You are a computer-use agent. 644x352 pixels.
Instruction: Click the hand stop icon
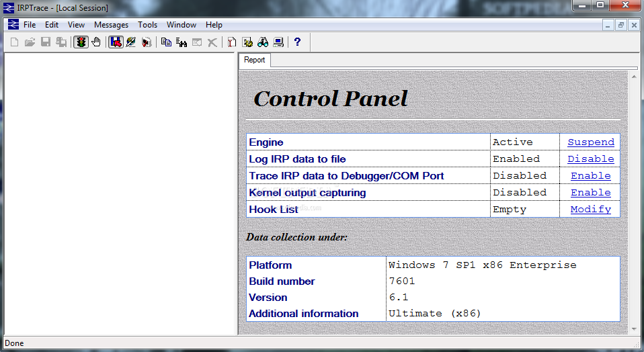coord(96,42)
